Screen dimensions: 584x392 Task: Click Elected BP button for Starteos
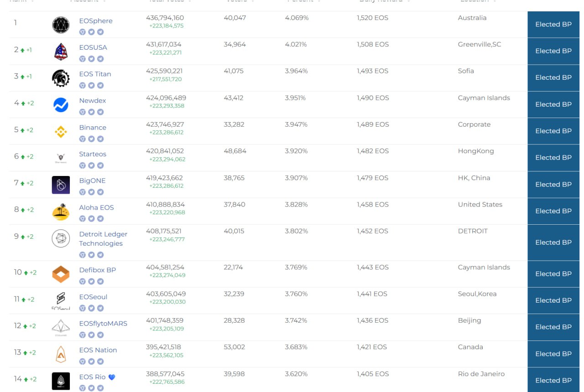click(553, 158)
